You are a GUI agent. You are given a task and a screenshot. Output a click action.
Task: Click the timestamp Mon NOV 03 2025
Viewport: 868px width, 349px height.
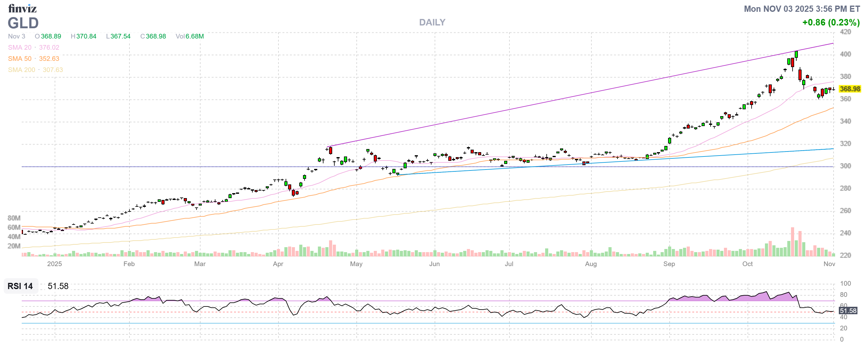(x=801, y=9)
